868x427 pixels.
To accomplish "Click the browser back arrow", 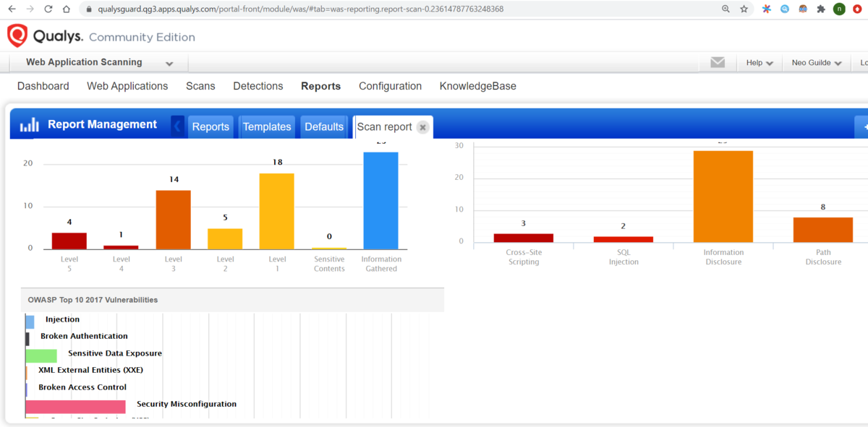I will click(12, 9).
